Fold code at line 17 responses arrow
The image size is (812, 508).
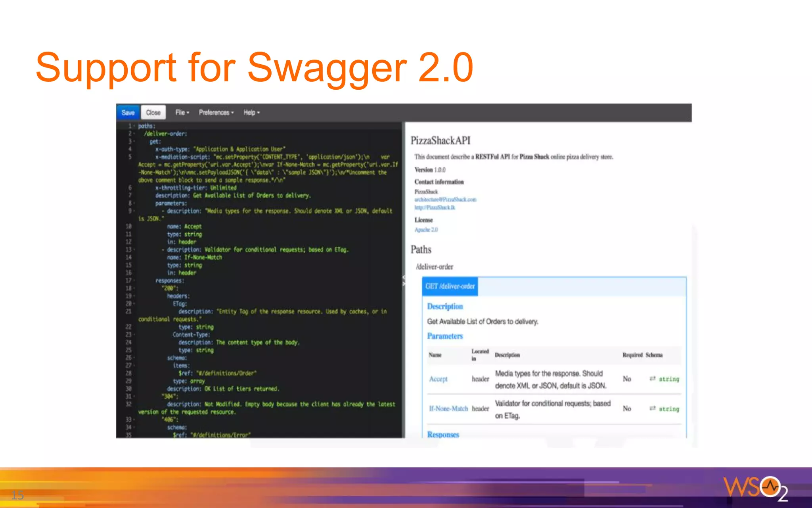[x=135, y=281]
